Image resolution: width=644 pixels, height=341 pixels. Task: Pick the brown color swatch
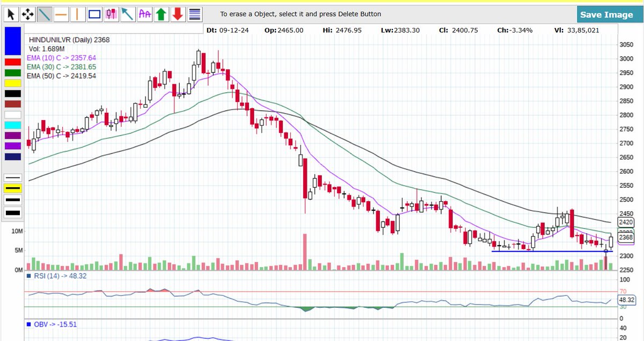[x=13, y=104]
